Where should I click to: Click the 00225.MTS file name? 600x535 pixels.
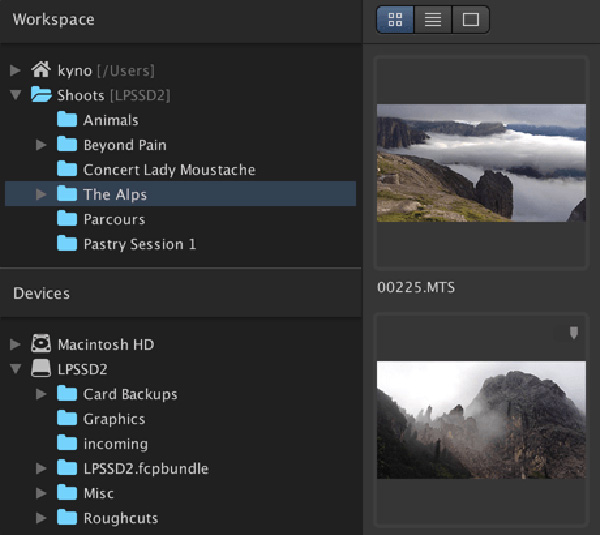point(416,287)
